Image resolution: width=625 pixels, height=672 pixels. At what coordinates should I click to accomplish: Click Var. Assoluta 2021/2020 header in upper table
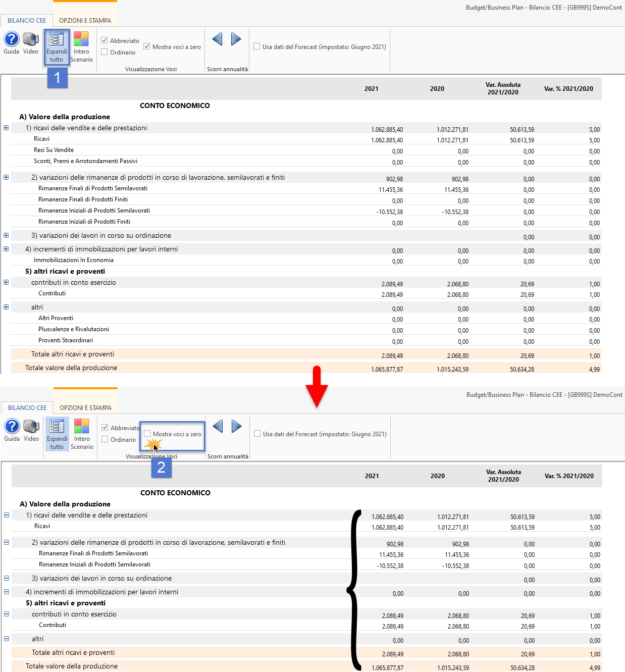pyautogui.click(x=503, y=88)
